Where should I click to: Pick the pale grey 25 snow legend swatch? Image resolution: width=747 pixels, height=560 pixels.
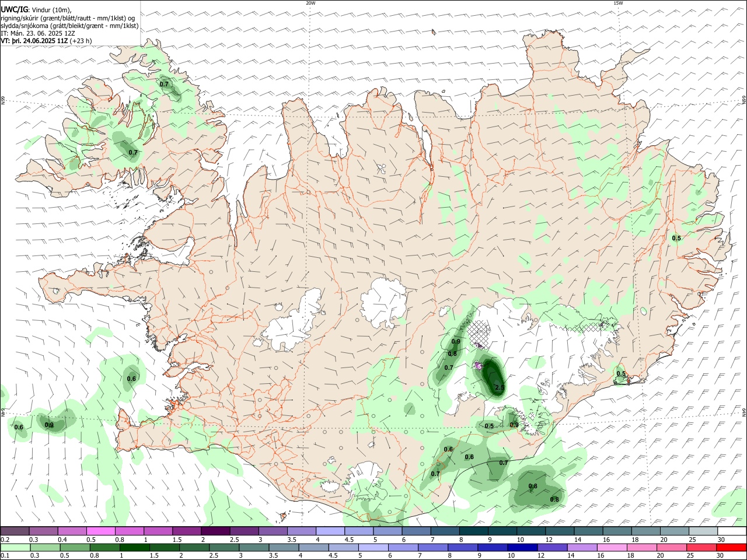click(x=703, y=531)
